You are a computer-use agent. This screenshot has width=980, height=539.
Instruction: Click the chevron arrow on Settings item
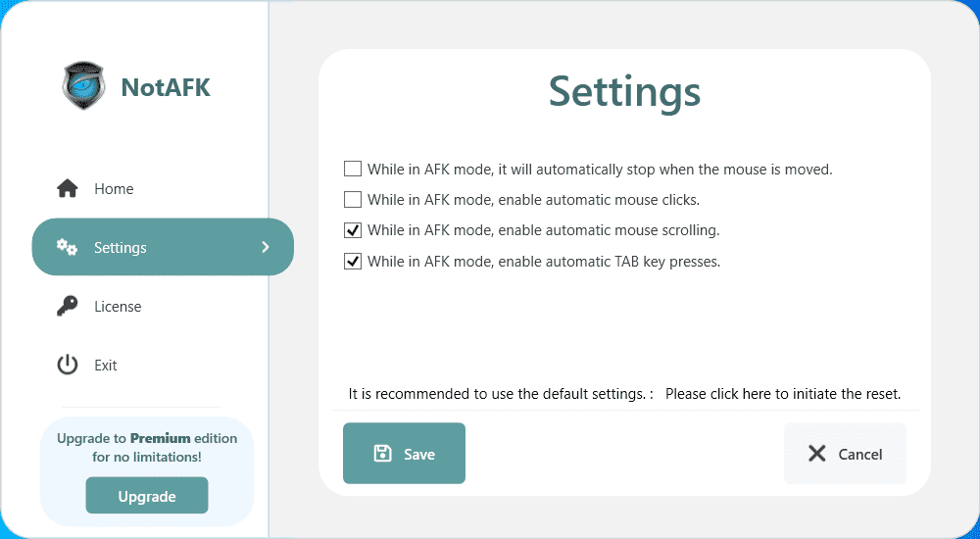pos(265,247)
